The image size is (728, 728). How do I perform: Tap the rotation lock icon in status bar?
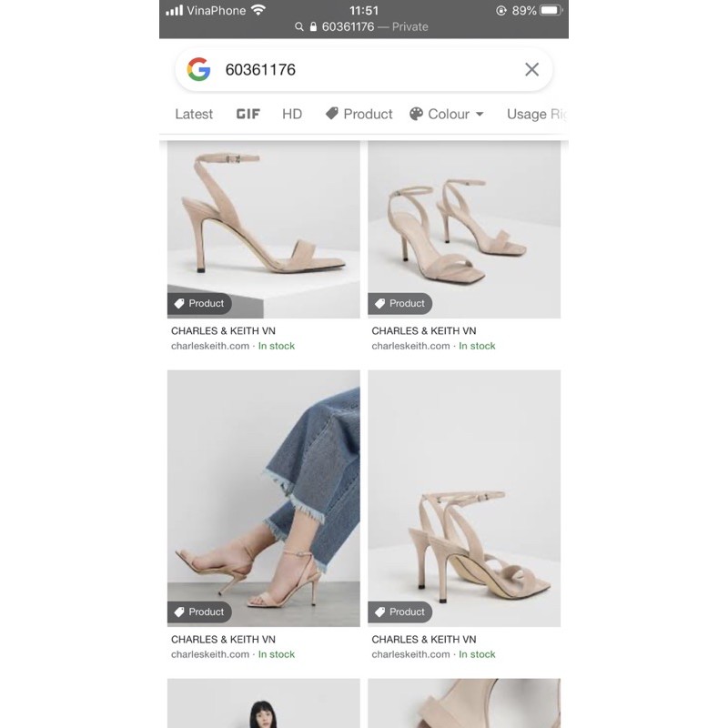(501, 10)
